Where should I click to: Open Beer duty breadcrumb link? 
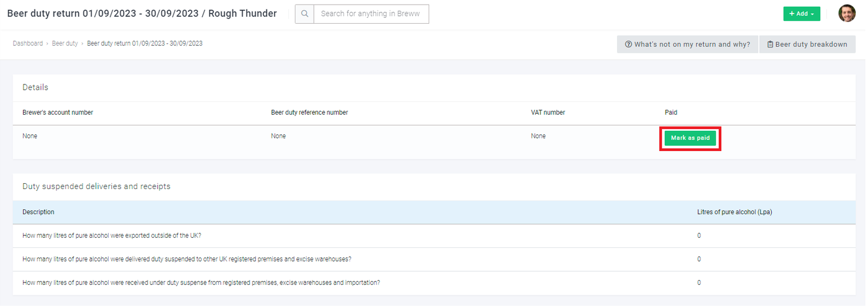[65, 43]
